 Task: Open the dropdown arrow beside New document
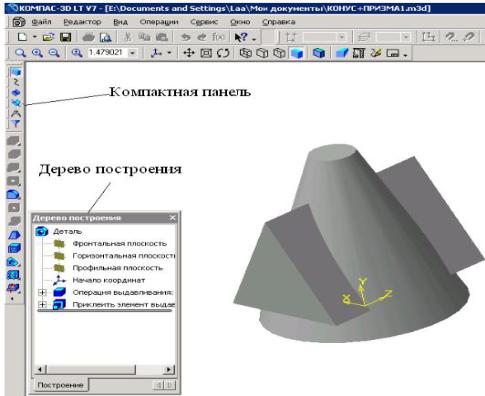[x=34, y=37]
